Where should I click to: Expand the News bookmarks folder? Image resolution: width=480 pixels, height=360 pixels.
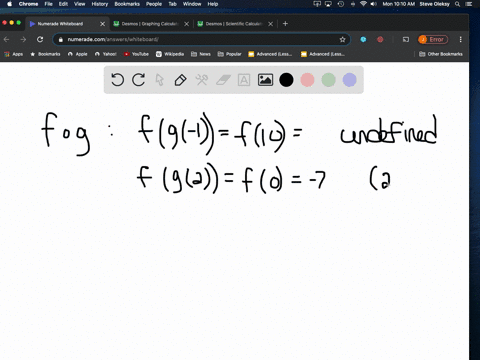pos(201,54)
